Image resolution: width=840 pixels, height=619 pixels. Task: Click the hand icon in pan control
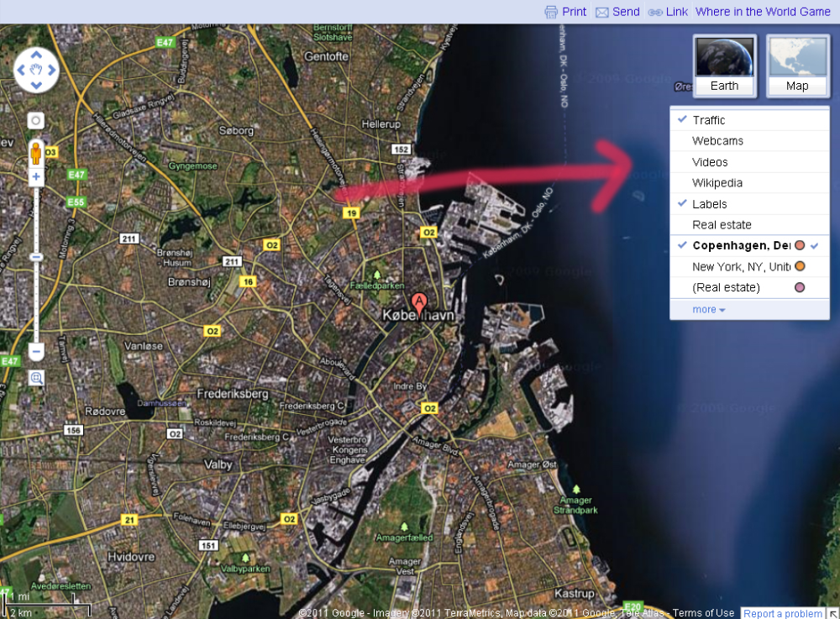36,70
